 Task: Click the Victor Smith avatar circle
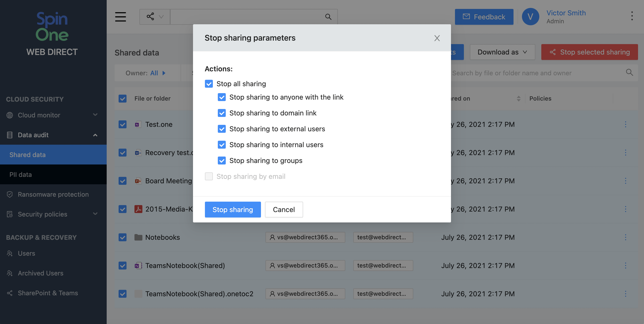[x=530, y=17]
